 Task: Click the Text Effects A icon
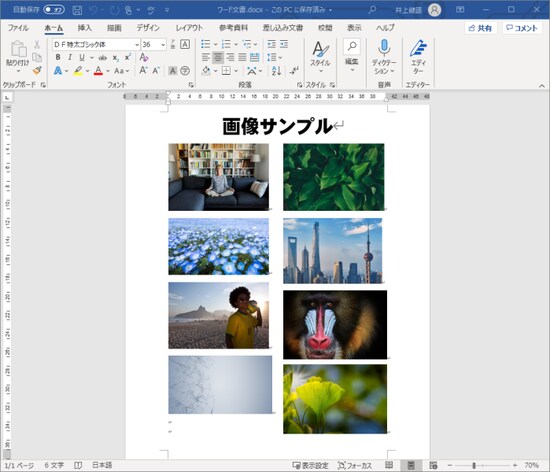click(58, 71)
